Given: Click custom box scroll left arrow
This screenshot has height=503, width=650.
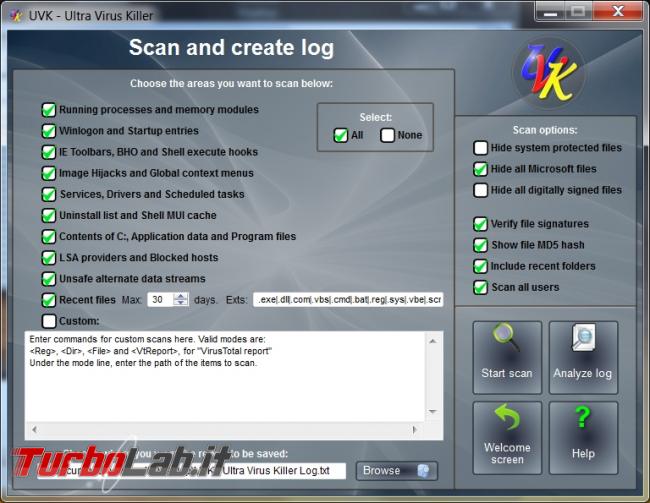Looking at the screenshot, I should click(x=34, y=430).
